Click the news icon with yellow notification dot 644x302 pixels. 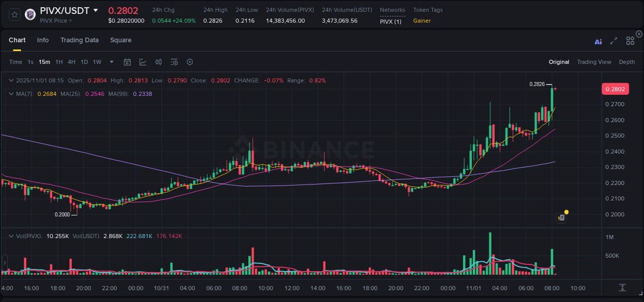click(x=561, y=217)
